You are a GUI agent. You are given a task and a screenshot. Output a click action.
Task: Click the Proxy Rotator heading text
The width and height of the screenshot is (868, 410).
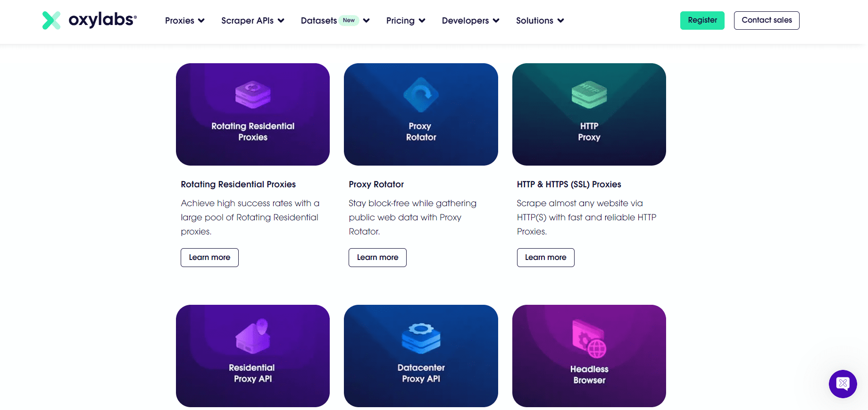pyautogui.click(x=376, y=184)
